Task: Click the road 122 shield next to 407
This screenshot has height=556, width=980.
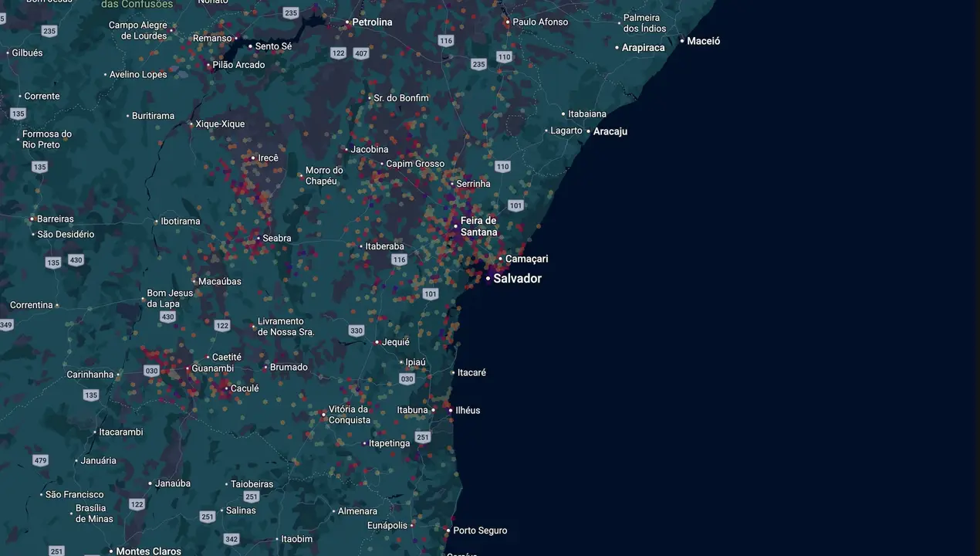Action: 338,53
